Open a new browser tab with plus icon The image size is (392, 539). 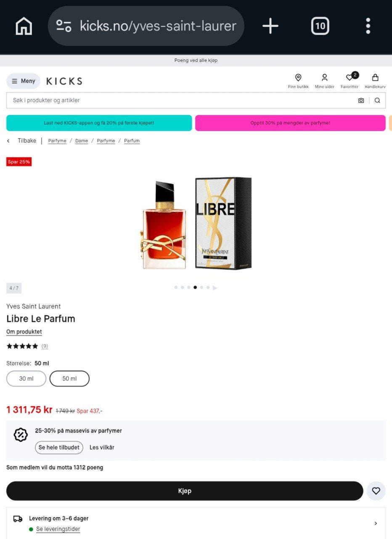point(270,26)
